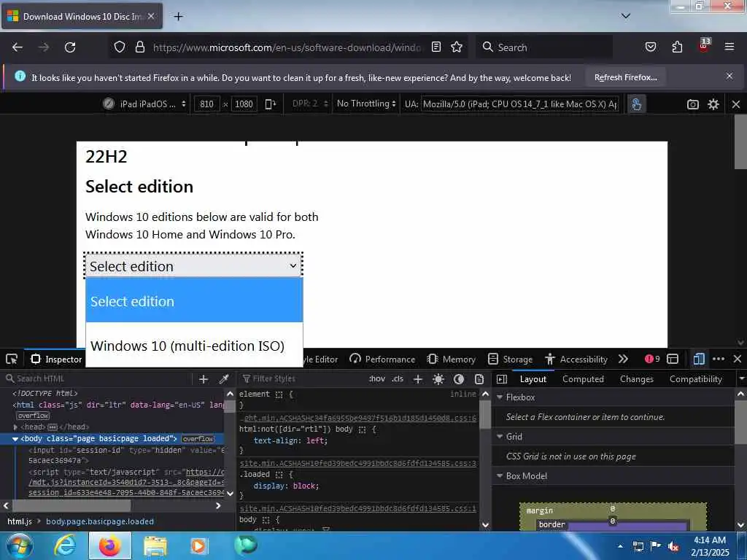
Task: Open a new browser tab
Action: pos(178,17)
